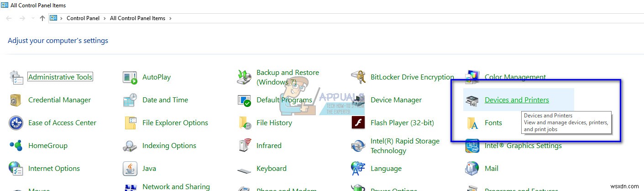
Task: Open the recent locations dropdown arrow
Action: [x=32, y=19]
